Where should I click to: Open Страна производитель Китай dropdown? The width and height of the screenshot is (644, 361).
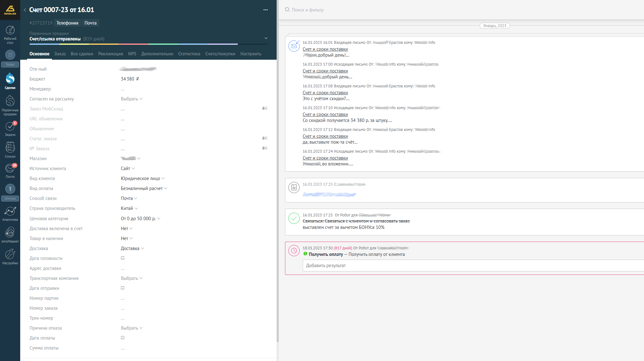(x=129, y=208)
